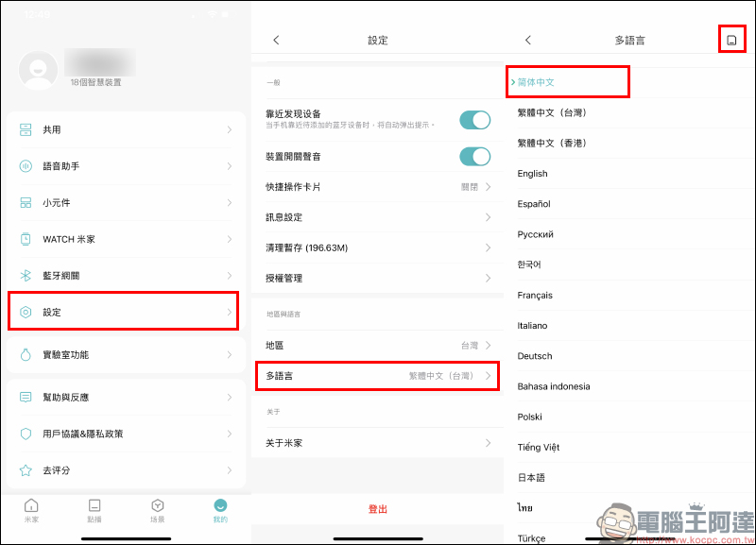Screen dimensions: 756x545
Task: Tap the 共用 sharing icon
Action: click(x=26, y=129)
